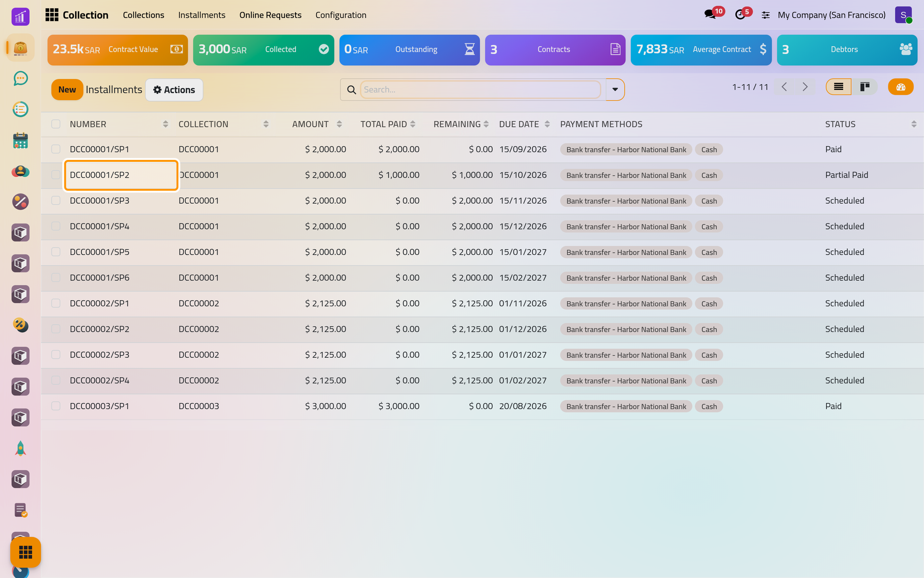Toggle the select-all checkbox in table header
This screenshot has height=578, width=924.
tap(56, 124)
